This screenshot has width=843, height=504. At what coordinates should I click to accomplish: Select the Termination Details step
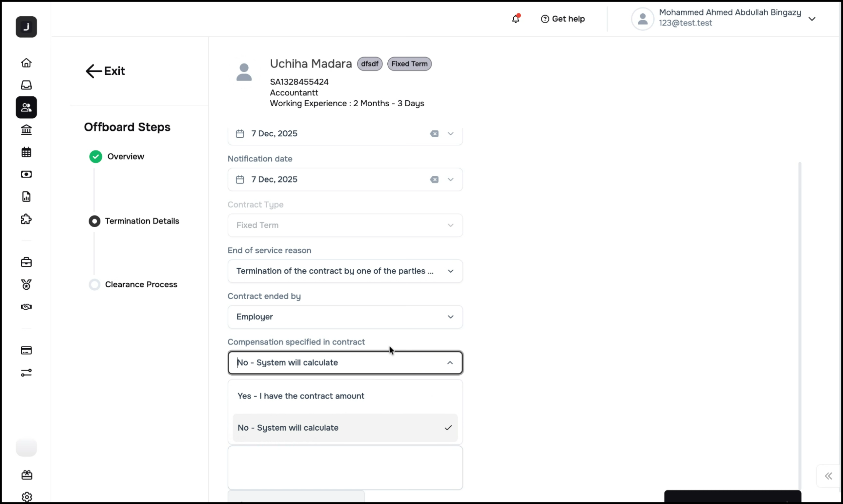pyautogui.click(x=142, y=221)
